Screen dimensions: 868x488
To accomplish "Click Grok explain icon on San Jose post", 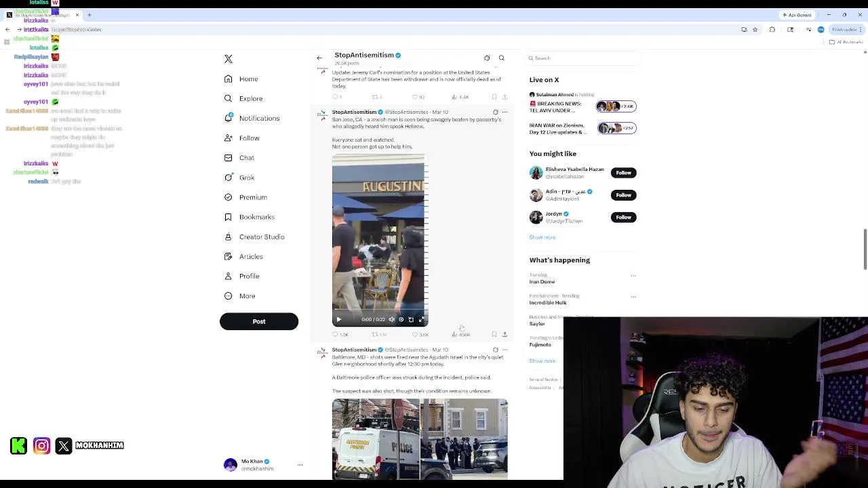I will coord(495,112).
